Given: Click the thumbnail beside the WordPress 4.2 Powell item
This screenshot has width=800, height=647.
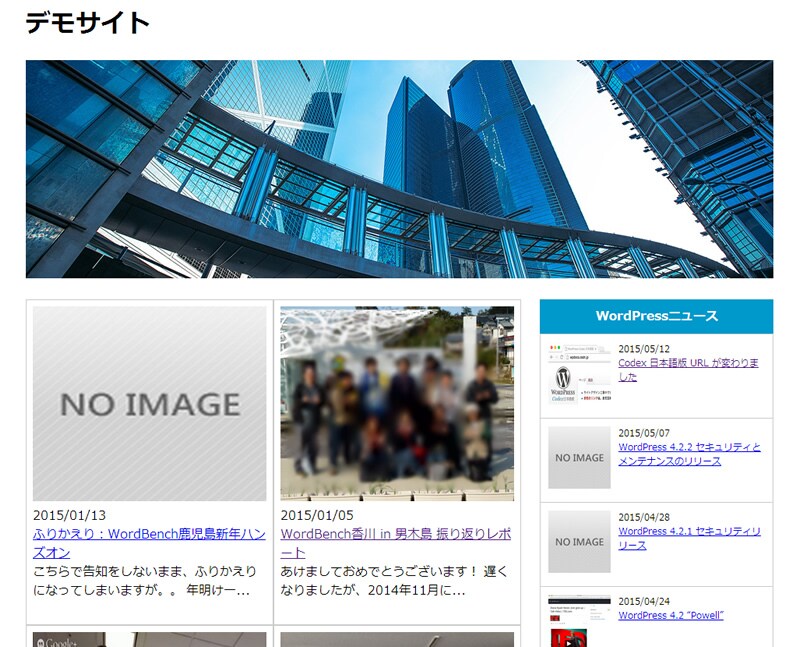Looking at the screenshot, I should point(580,621).
